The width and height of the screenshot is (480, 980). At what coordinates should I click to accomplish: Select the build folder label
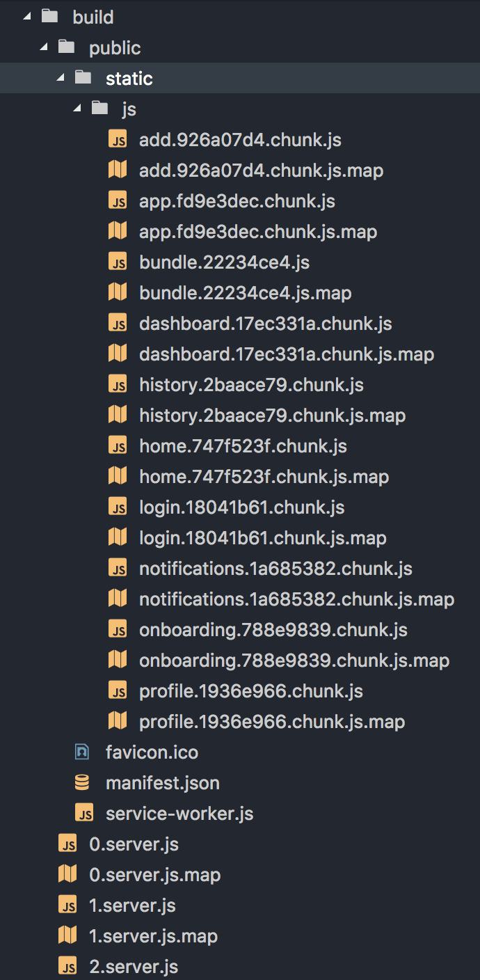click(x=93, y=17)
